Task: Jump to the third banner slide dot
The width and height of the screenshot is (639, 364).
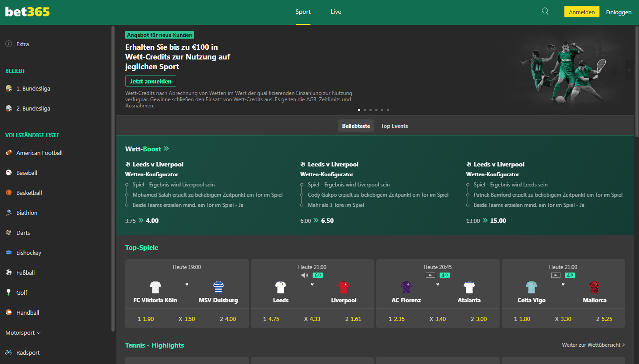Action: tap(370, 110)
